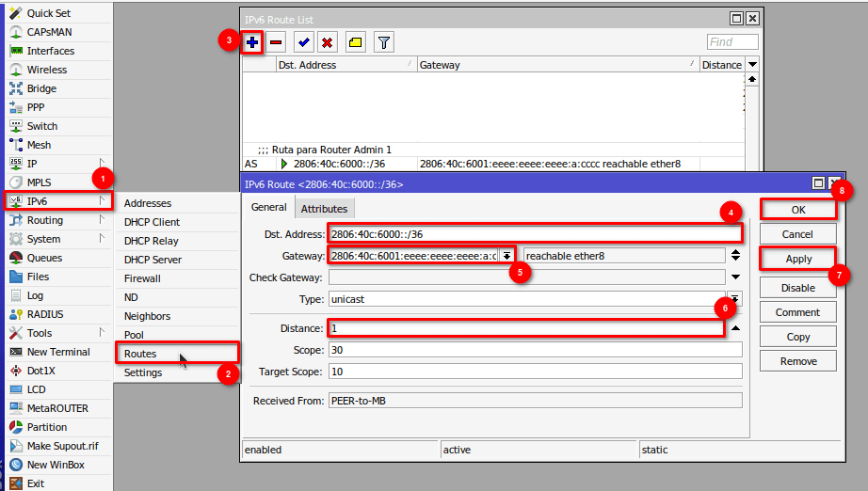
Task: Collapse the Distance field arrow
Action: (735, 328)
